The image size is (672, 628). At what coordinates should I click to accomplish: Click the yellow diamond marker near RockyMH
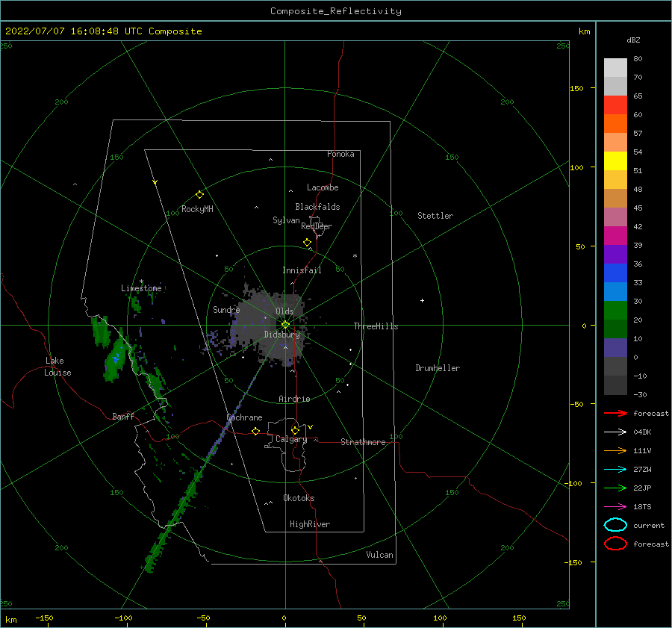[199, 195]
